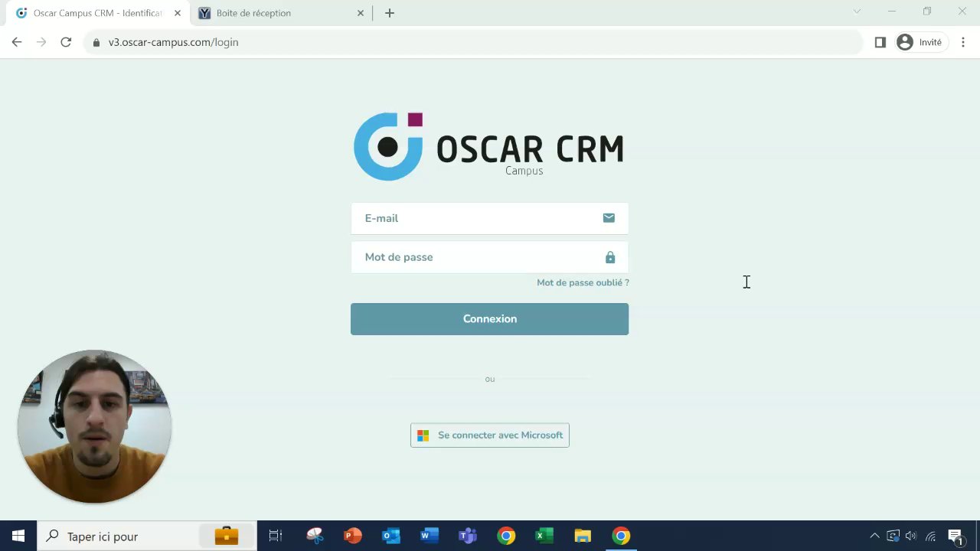Click the Mot de passe input field
The height and width of the screenshot is (551, 980).
pyautogui.click(x=489, y=257)
